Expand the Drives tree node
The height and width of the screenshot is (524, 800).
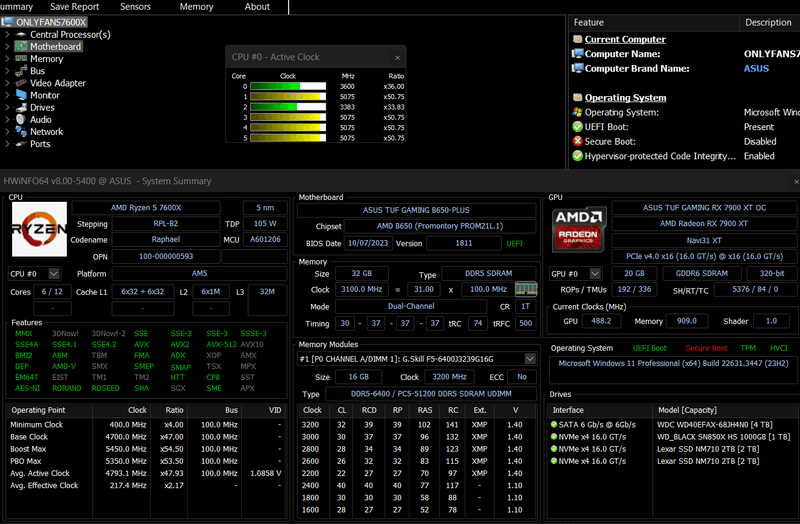click(x=7, y=107)
